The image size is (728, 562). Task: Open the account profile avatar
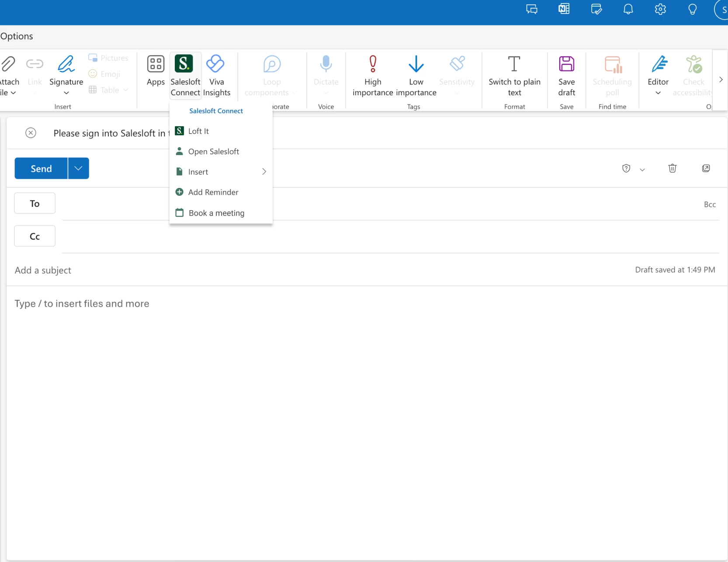coord(722,10)
